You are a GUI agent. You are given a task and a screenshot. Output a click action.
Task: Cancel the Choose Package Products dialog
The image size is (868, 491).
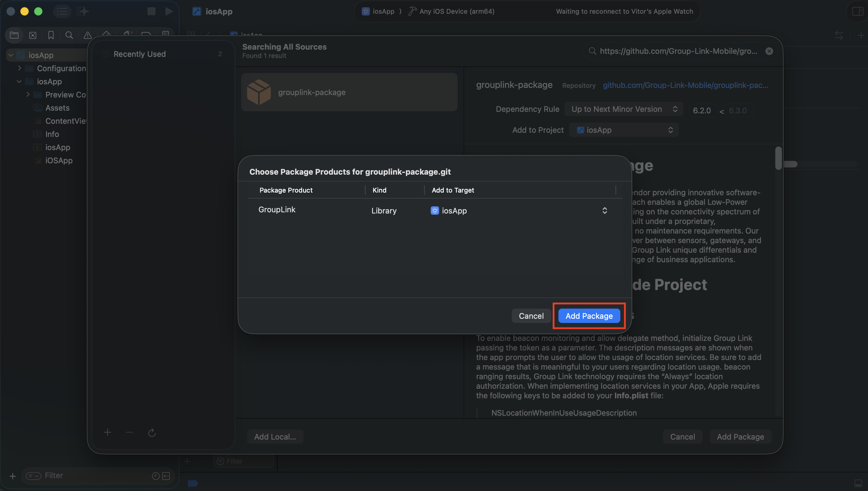click(531, 316)
